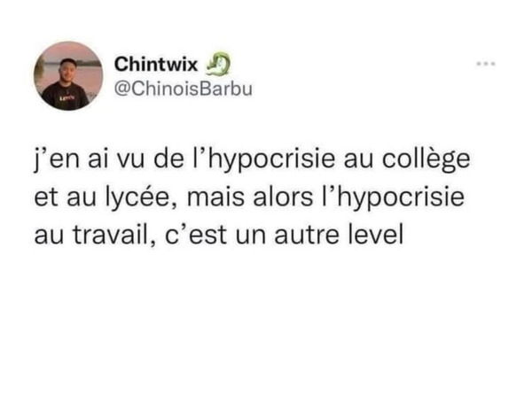
Task: Click the words mais alors in the tweet
Action: click(x=250, y=197)
